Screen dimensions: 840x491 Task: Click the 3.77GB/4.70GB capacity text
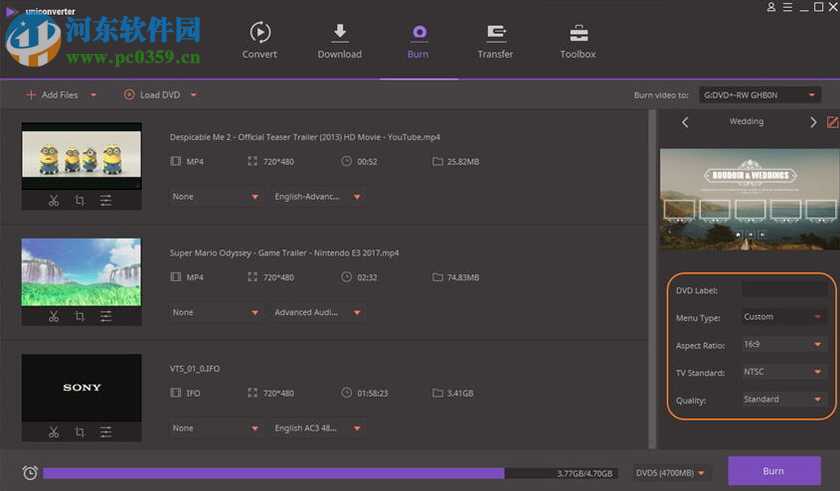pos(584,473)
